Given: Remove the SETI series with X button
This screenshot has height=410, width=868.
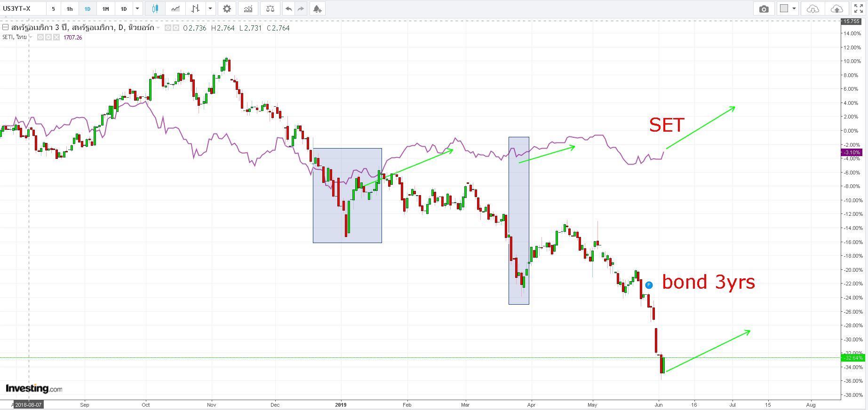Looking at the screenshot, I should [56, 37].
